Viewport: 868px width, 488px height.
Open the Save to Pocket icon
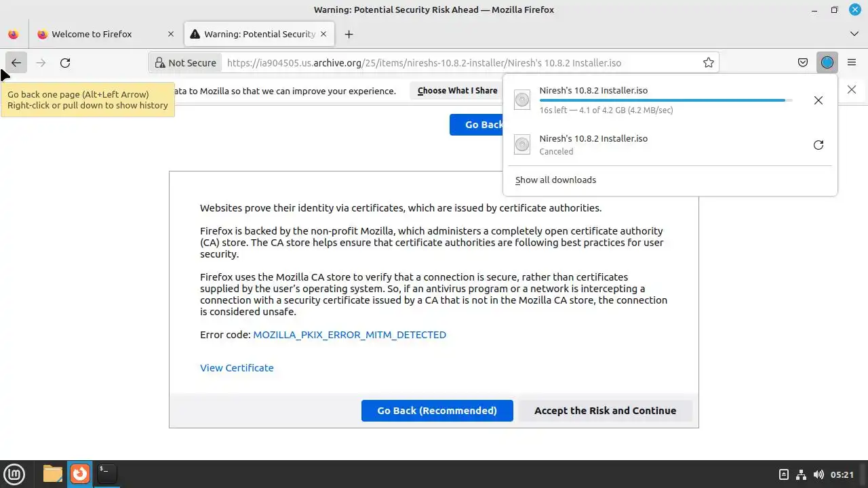pos(803,63)
